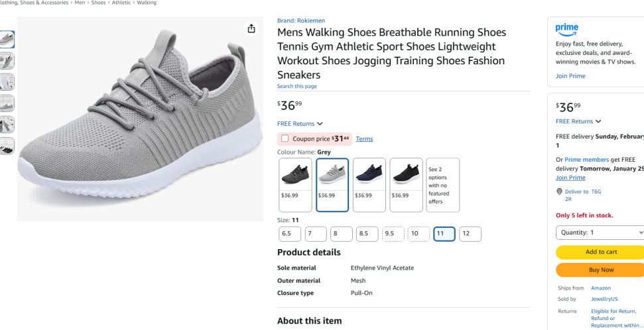
Task: Click the Buy Now button
Action: point(600,270)
